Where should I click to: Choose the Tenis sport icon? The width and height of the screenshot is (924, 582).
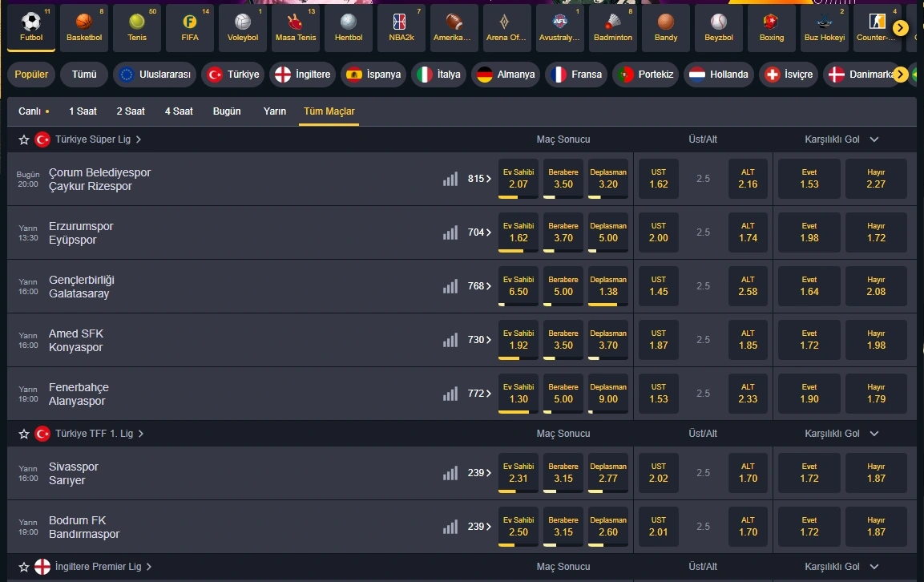pos(137,27)
